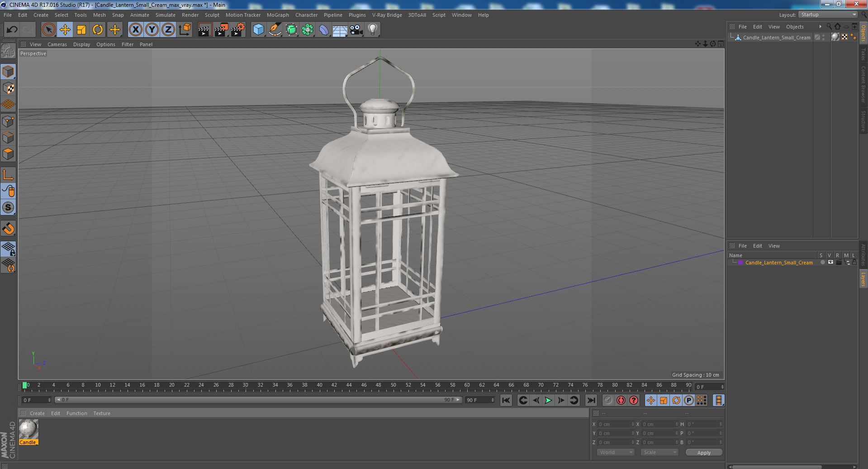Open the spline Pen tool
The image size is (868, 469).
coord(275,30)
